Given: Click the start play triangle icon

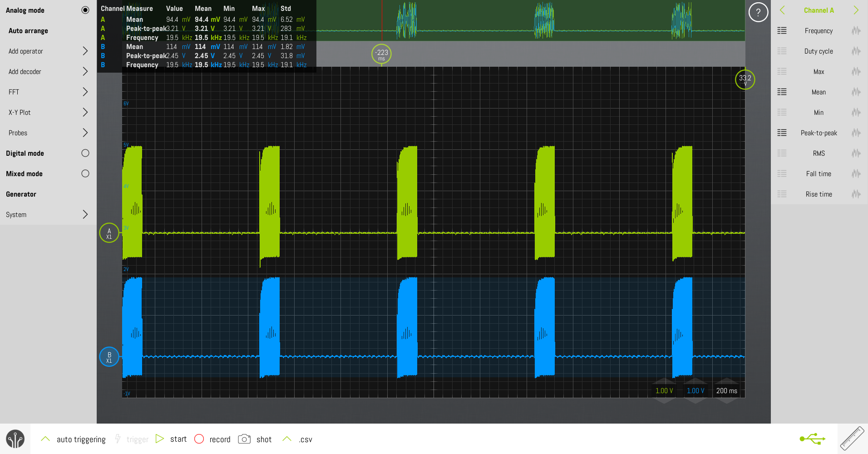Looking at the screenshot, I should pos(159,439).
